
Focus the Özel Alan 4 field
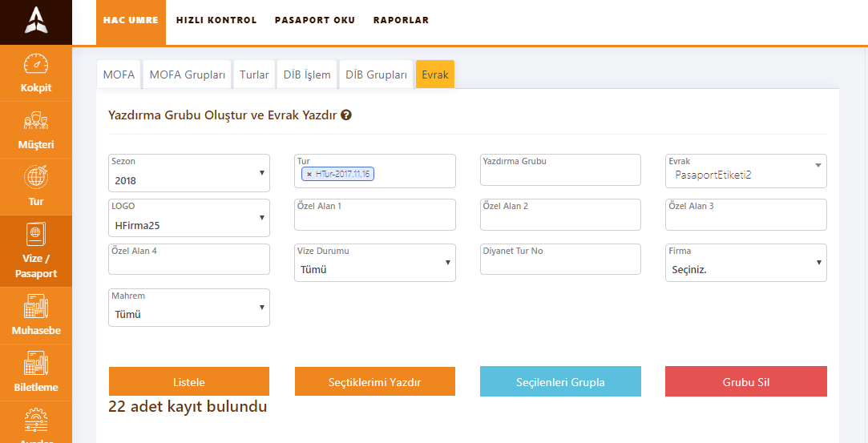point(189,260)
